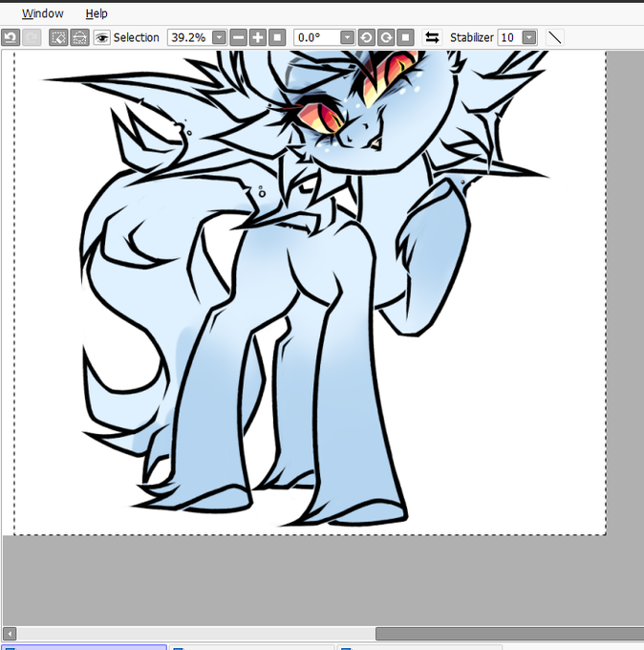Open the Help menu

97,13
